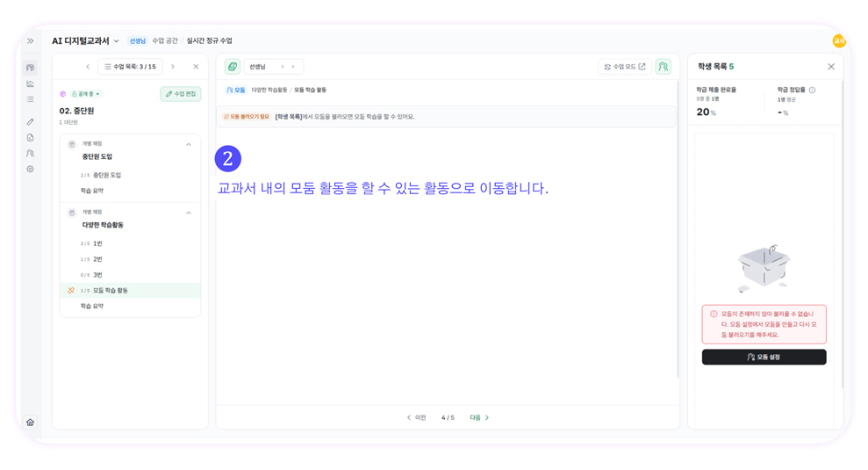Go to home via the house icon
The image size is (868, 470).
(x=31, y=423)
